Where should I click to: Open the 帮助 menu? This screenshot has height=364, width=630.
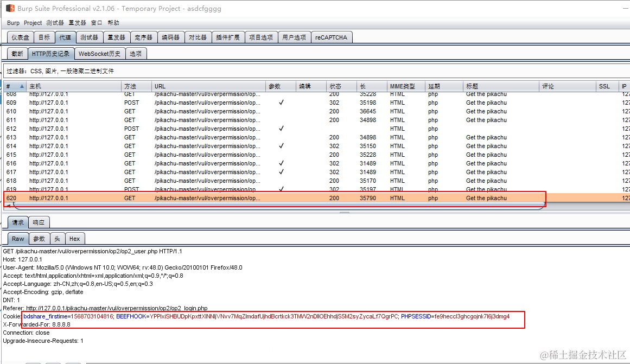point(113,23)
